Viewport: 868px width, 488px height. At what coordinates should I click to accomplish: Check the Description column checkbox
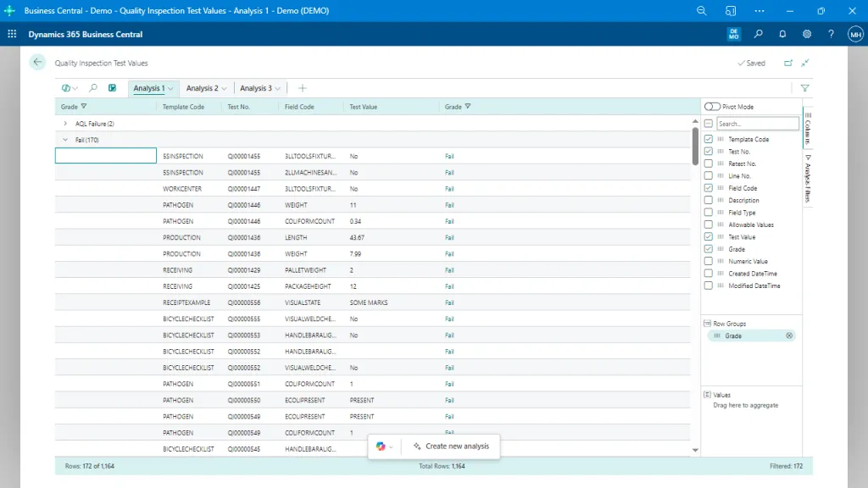709,200
